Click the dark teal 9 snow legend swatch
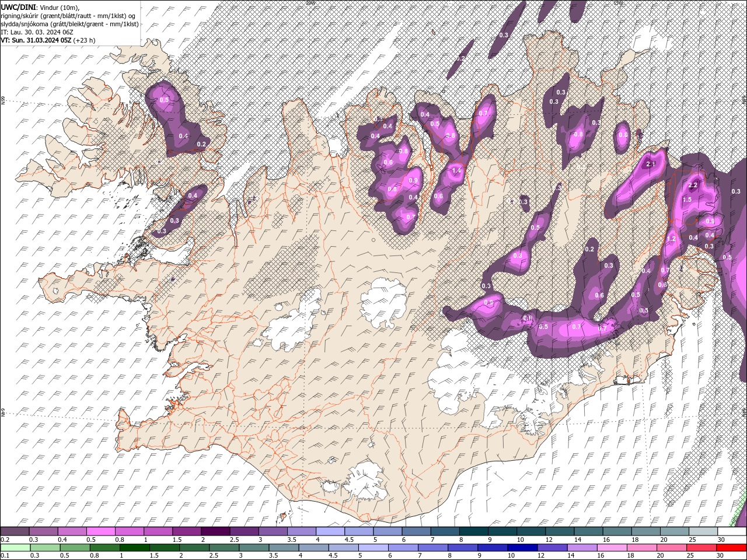The image size is (747, 560). (x=502, y=531)
